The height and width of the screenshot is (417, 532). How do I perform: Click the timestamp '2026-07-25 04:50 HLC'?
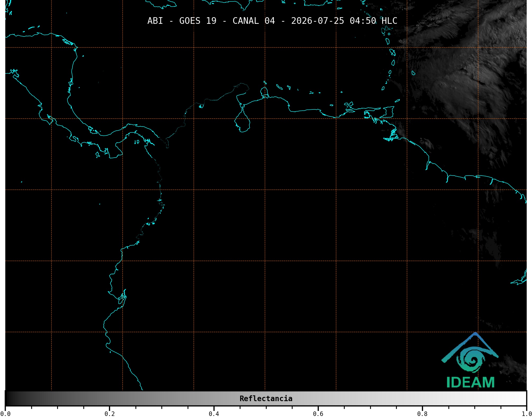[x=344, y=21]
